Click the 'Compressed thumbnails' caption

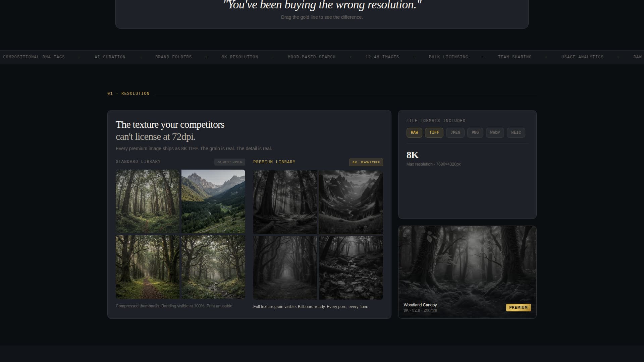[174, 306]
